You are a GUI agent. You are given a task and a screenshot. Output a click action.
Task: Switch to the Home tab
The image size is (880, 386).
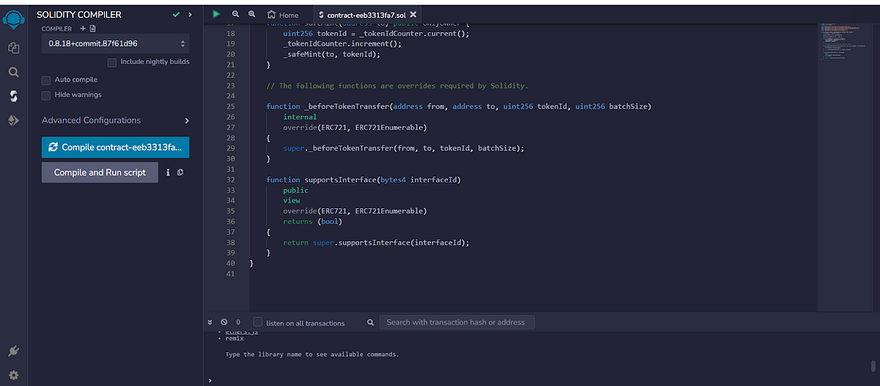tap(283, 15)
